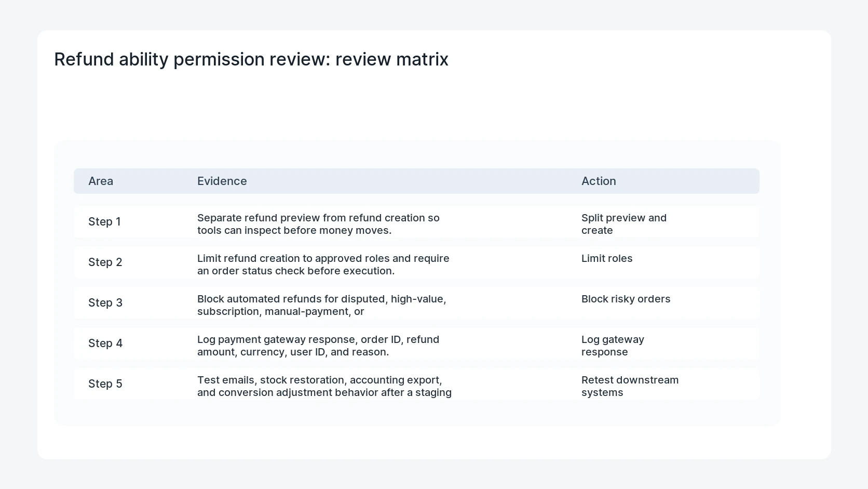The width and height of the screenshot is (868, 489).
Task: Select the 'Evidence' column header
Action: 222,181
